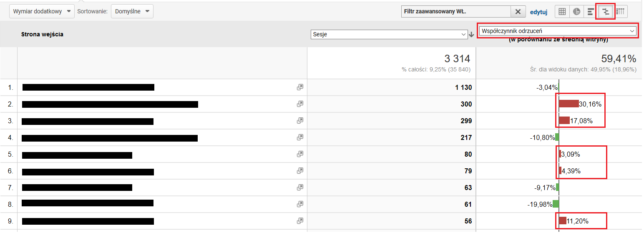Clear the filter with the X button
This screenshot has height=241, width=644.
click(518, 11)
